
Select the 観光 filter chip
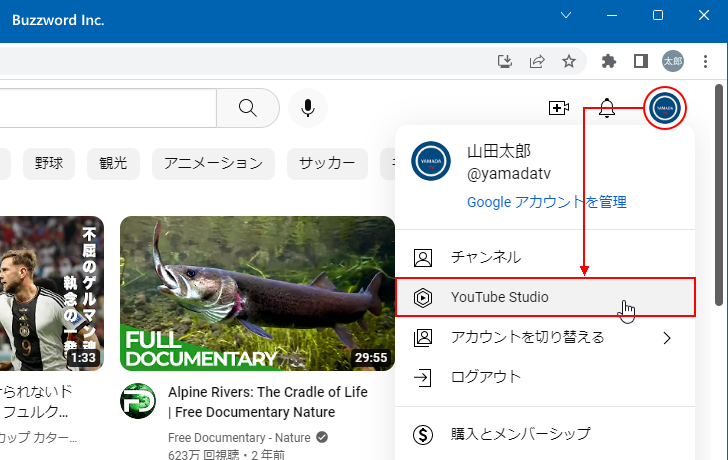pyautogui.click(x=113, y=163)
